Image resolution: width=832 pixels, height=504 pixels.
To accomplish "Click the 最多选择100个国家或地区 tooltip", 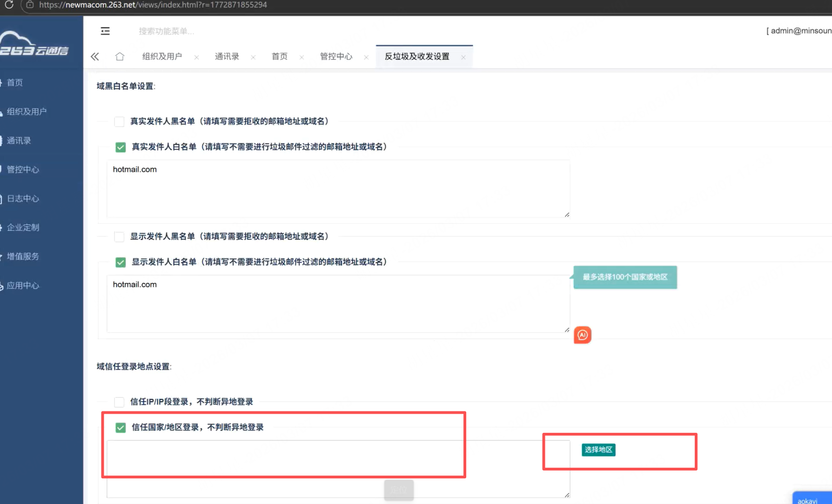I will [x=625, y=277].
